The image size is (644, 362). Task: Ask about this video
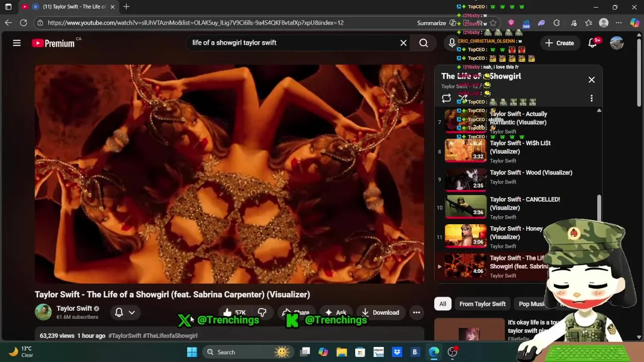pos(336,312)
